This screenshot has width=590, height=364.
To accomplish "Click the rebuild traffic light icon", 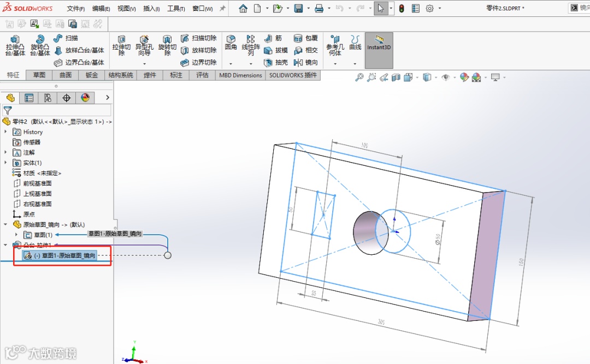I will pyautogui.click(x=402, y=8).
